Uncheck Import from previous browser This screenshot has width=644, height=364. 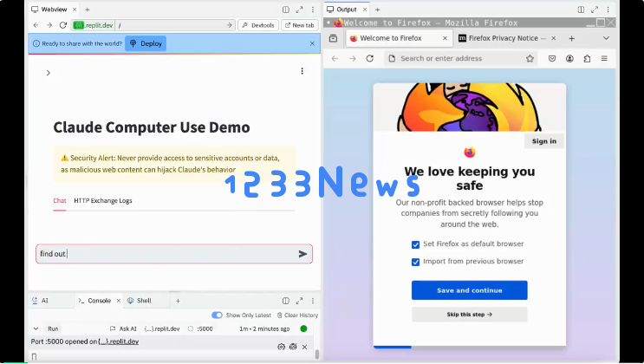(416, 262)
